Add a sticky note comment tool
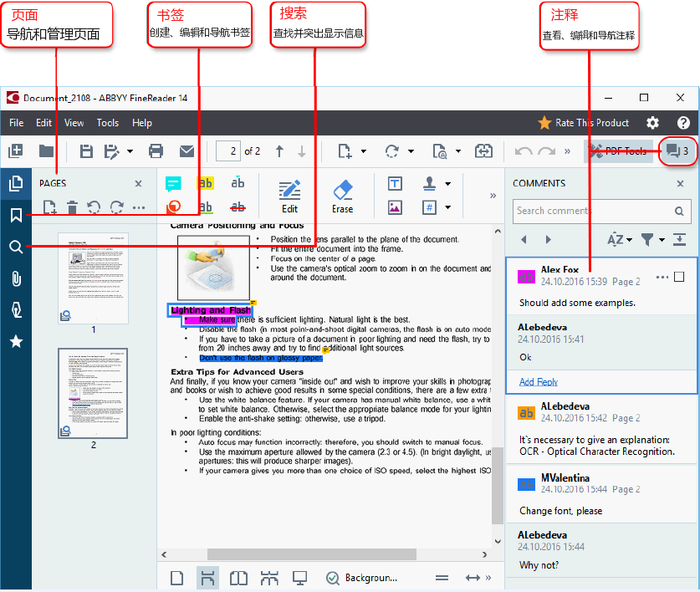Viewport: 700px width, 592px height. click(173, 184)
